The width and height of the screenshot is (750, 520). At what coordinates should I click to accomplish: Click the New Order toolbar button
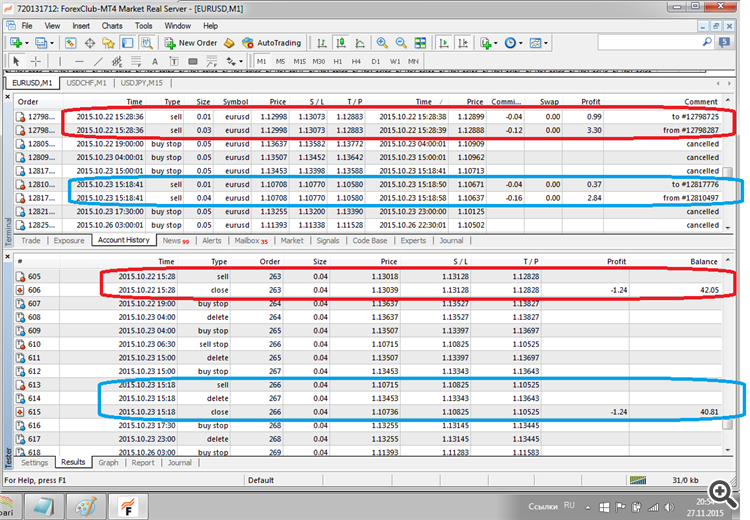click(190, 43)
